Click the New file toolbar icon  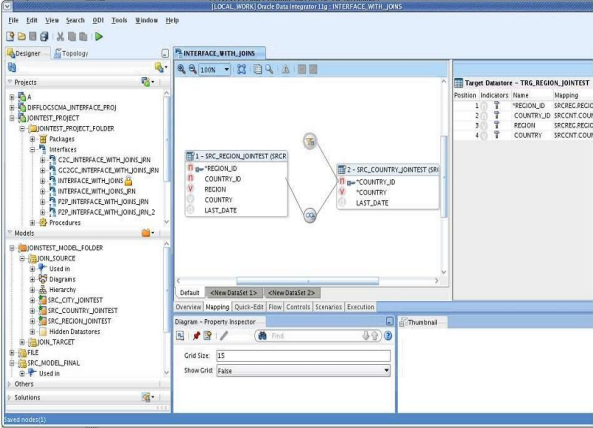point(10,37)
